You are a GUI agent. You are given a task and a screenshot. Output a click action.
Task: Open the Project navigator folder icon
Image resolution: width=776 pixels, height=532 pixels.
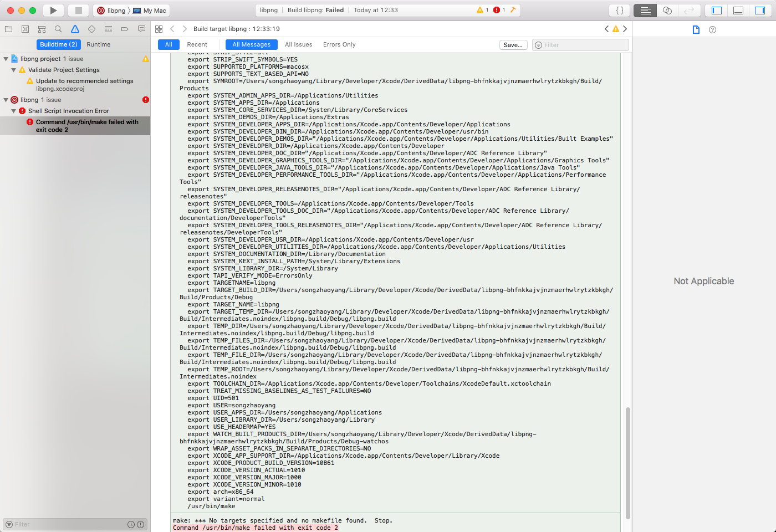click(x=8, y=29)
